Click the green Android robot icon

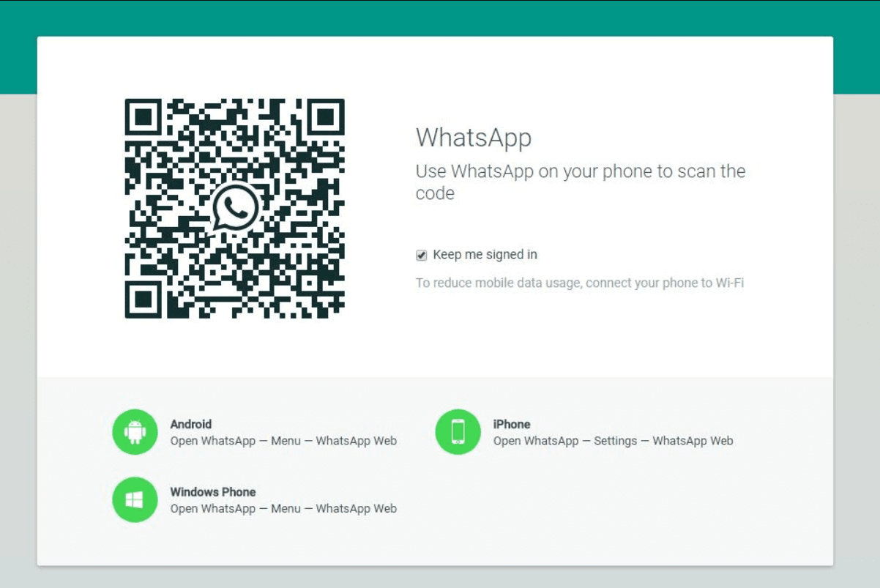(135, 432)
